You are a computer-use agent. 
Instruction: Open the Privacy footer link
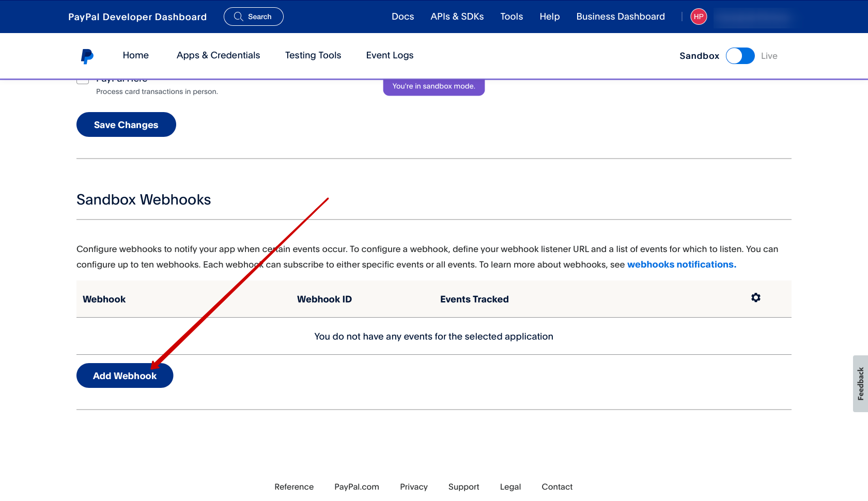tap(414, 487)
